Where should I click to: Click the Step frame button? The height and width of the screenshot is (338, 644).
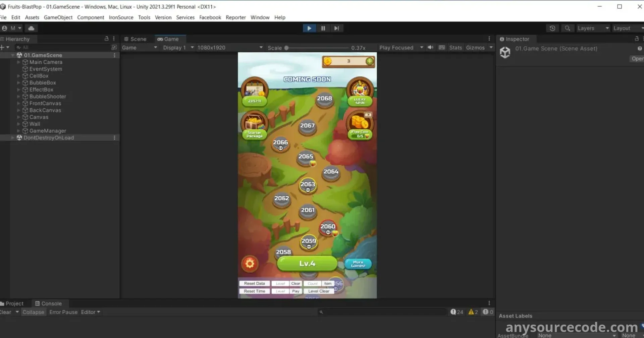click(x=336, y=29)
